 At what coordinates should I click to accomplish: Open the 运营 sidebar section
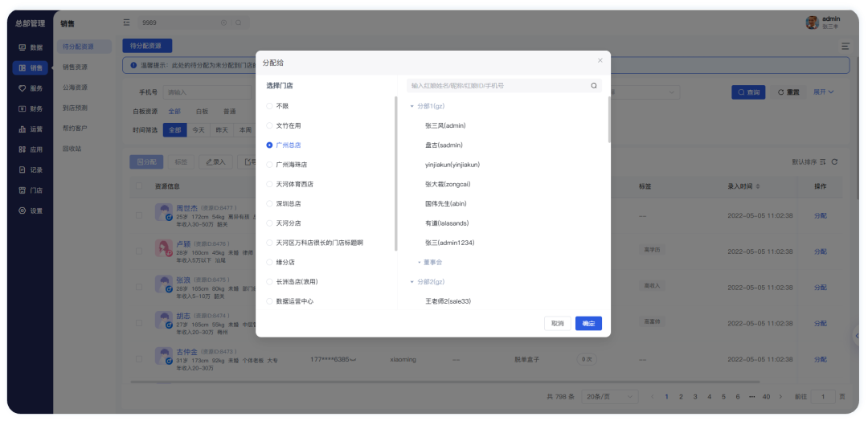click(x=31, y=129)
